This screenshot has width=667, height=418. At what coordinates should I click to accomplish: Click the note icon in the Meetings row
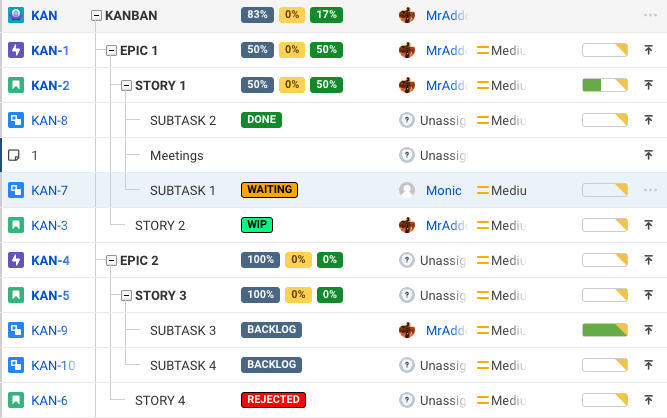14,156
